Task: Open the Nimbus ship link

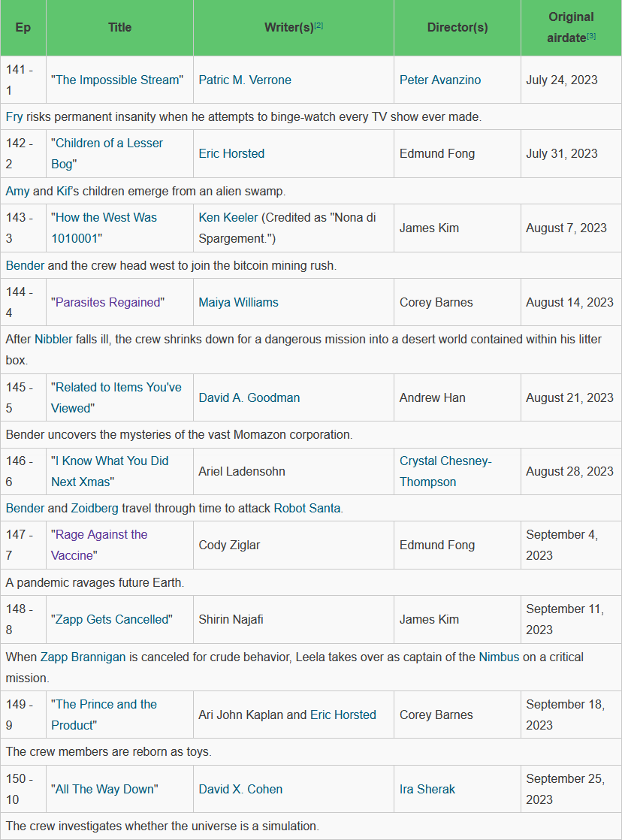Action: [499, 657]
